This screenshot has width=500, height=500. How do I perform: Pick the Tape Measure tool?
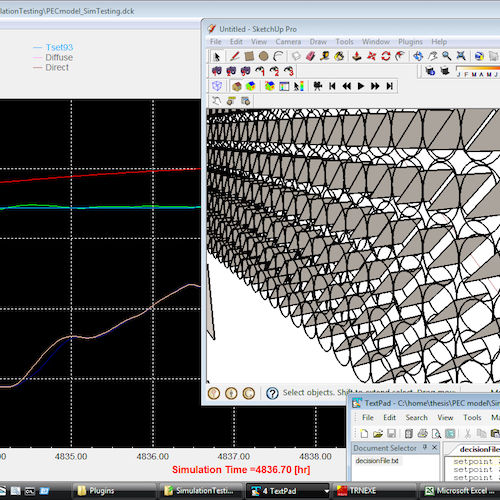click(x=325, y=56)
